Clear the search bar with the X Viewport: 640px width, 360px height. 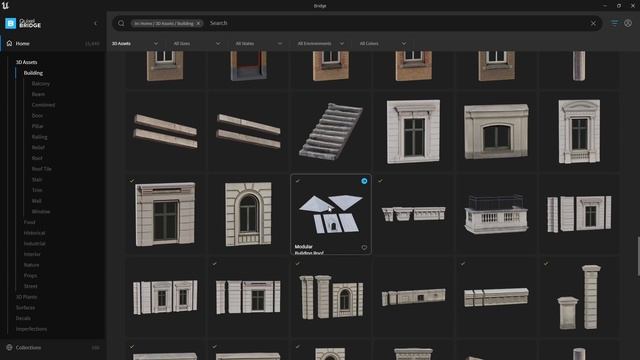(593, 23)
